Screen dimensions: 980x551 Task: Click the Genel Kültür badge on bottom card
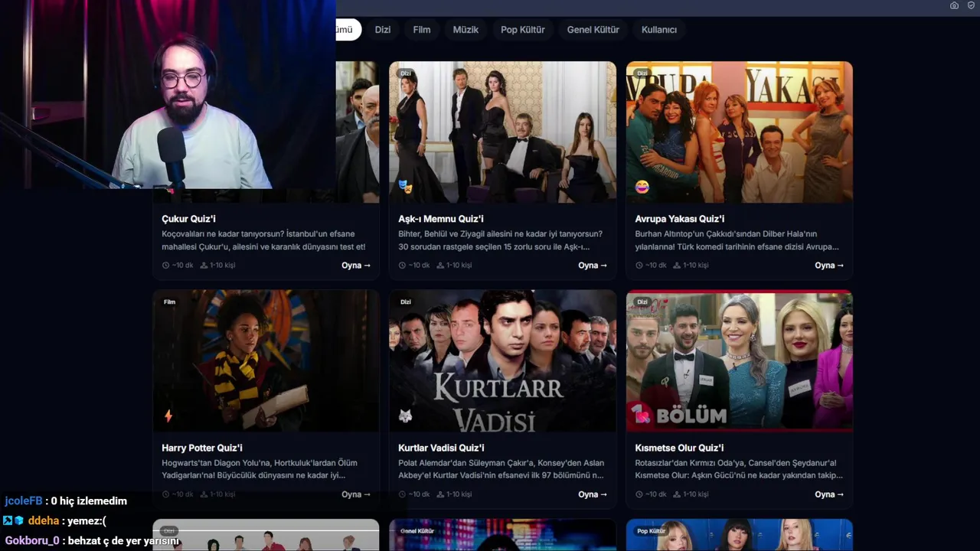click(x=417, y=531)
